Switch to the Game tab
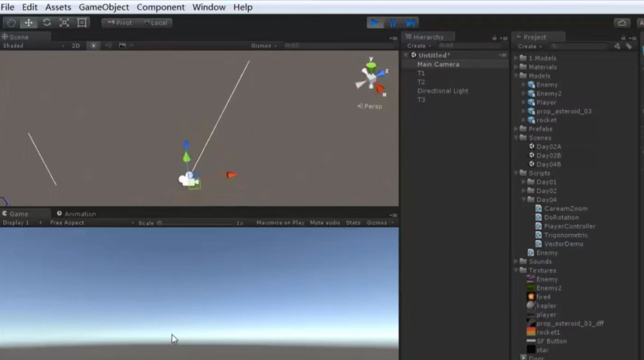This screenshot has width=644, height=360. click(x=15, y=214)
